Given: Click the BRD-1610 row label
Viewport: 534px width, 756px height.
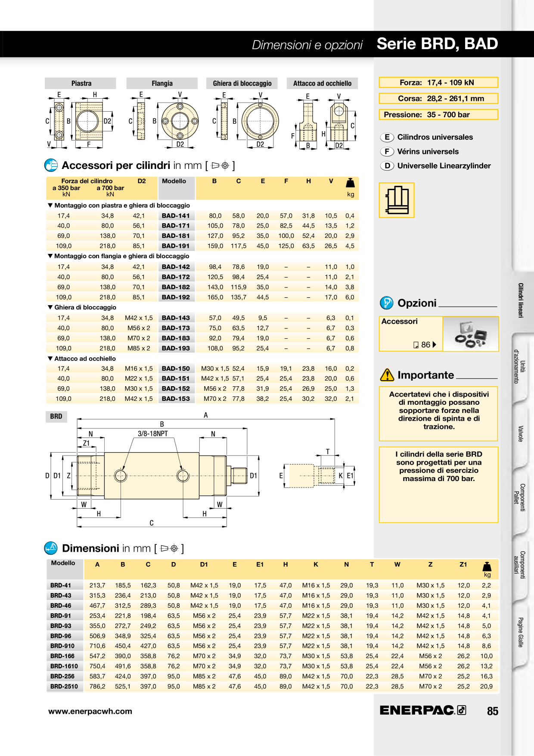Looking at the screenshot, I should 64,666.
